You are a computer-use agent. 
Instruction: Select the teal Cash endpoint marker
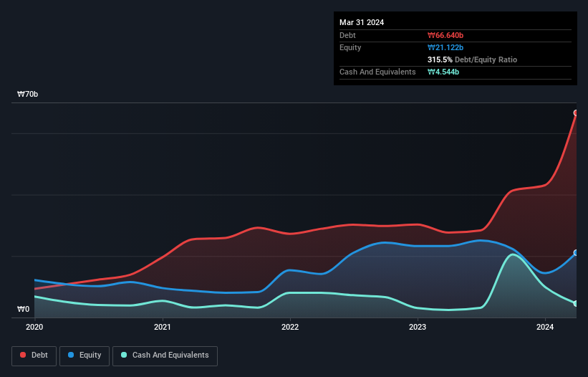[576, 303]
